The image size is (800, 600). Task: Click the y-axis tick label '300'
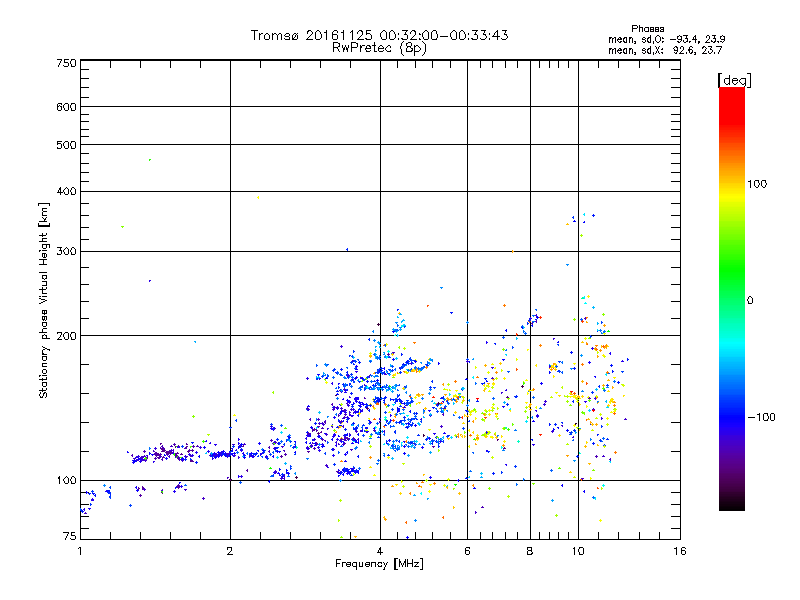66,251
